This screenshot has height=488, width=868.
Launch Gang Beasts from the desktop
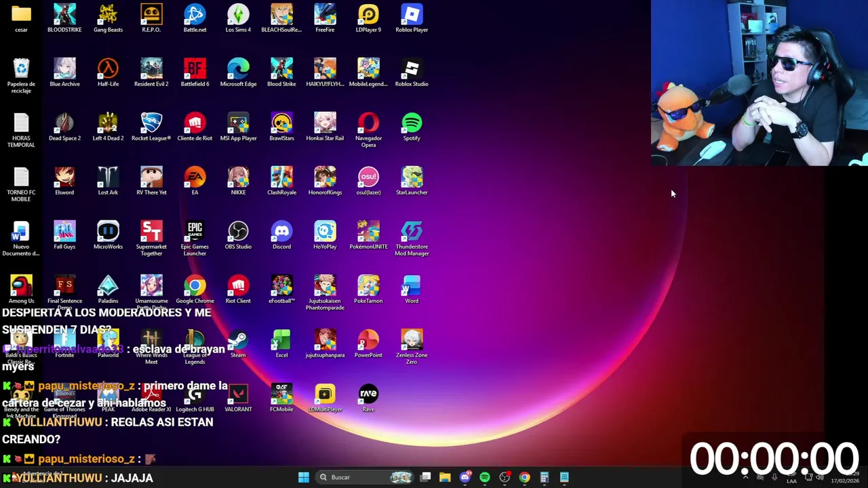(108, 18)
